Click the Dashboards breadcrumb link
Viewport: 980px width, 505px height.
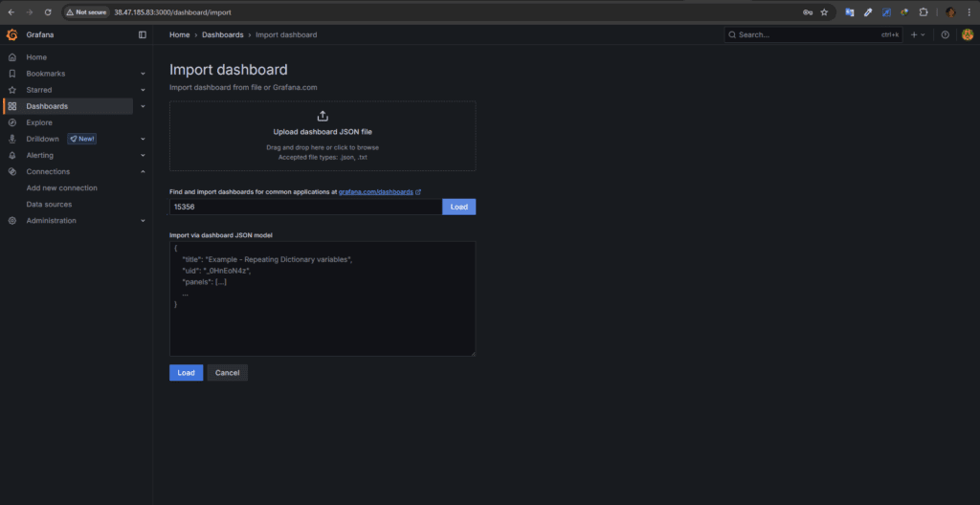click(x=222, y=35)
